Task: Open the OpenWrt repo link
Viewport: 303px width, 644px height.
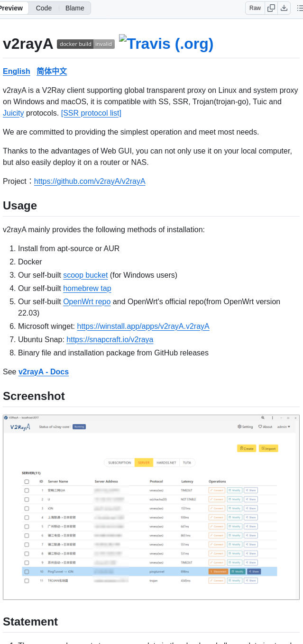Action: (x=87, y=302)
